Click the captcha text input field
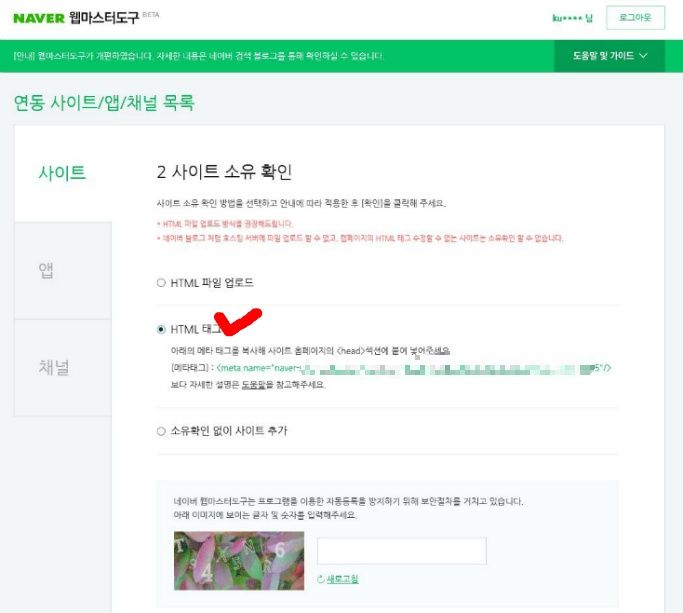Screen dimensions: 683x613 coord(402,551)
